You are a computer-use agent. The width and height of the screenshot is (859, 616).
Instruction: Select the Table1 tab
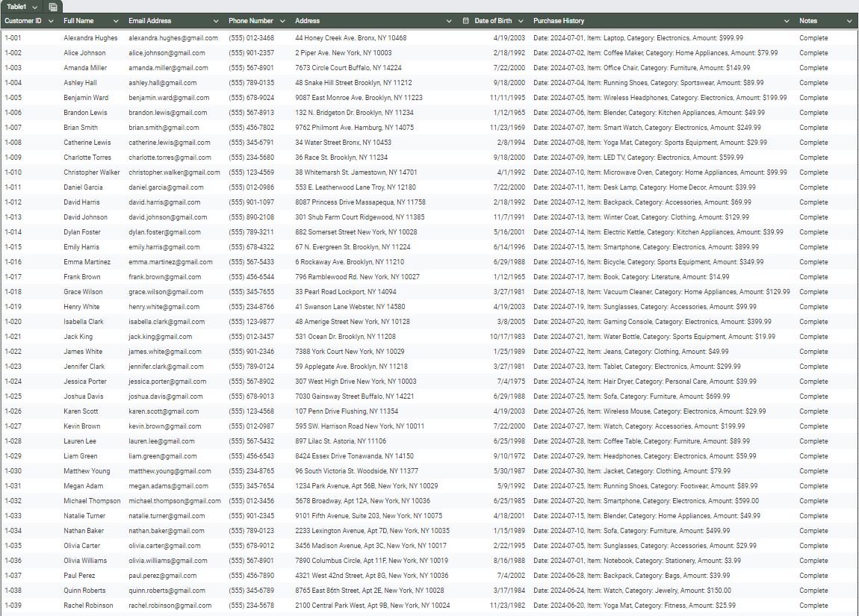click(16, 7)
